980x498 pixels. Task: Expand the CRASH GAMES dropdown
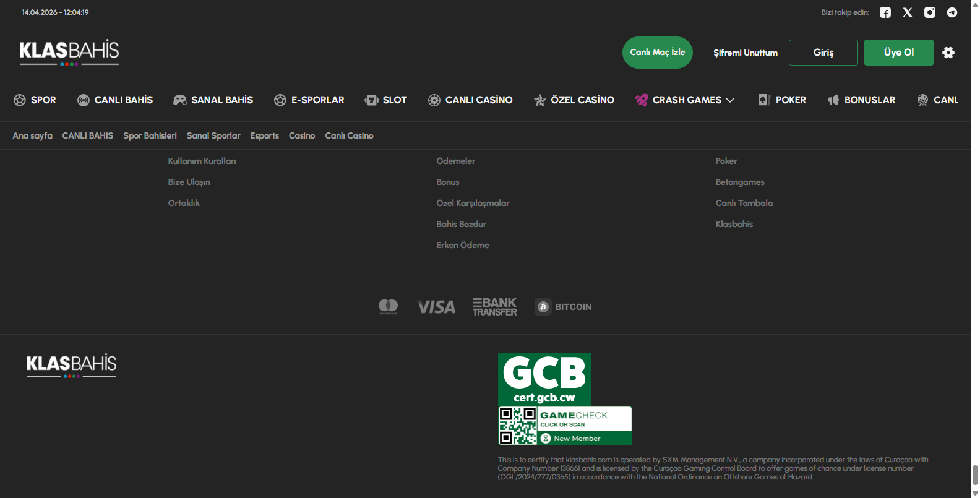tap(685, 100)
